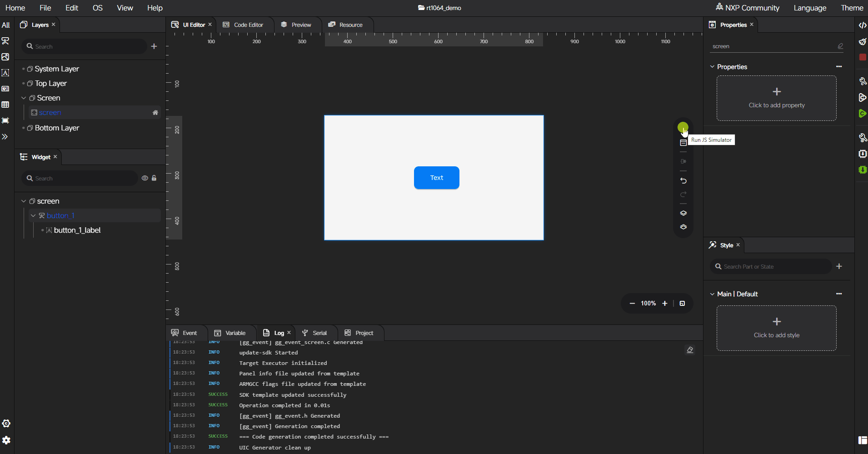The image size is (868, 454).
Task: Collapse the Screen layer group
Action: 24,98
